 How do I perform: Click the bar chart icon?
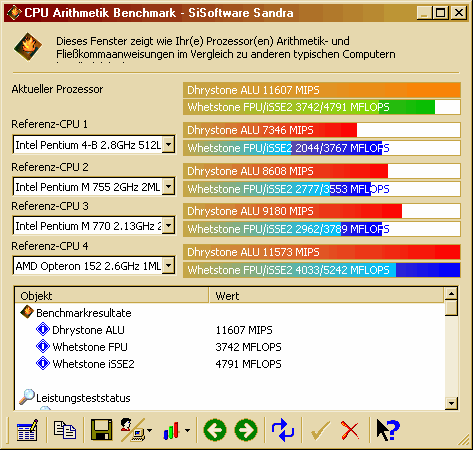coord(172,430)
